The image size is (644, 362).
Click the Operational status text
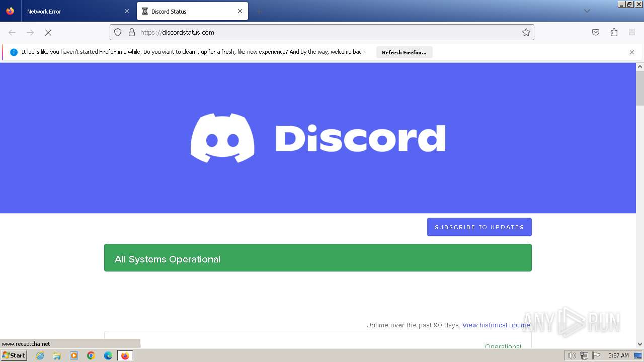point(503,346)
